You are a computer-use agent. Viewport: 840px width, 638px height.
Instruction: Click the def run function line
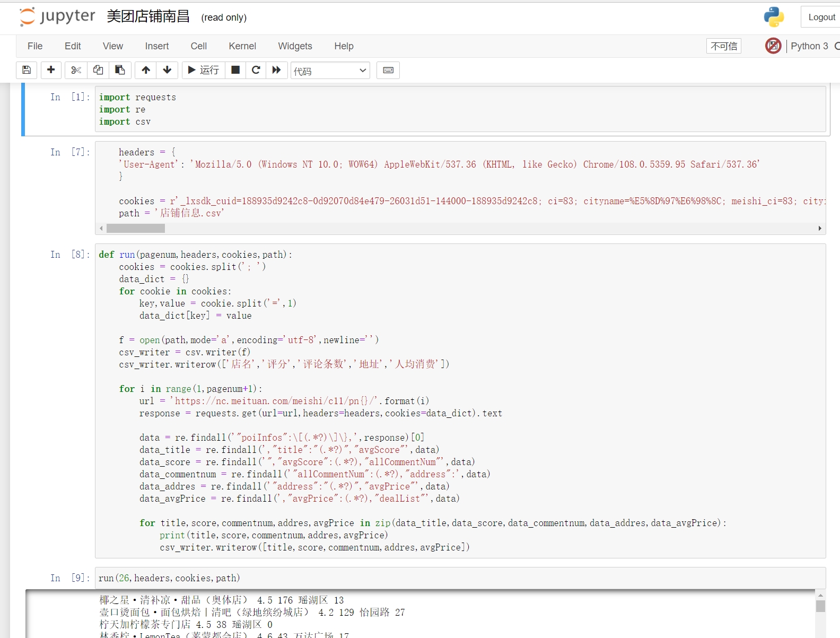[x=195, y=255]
